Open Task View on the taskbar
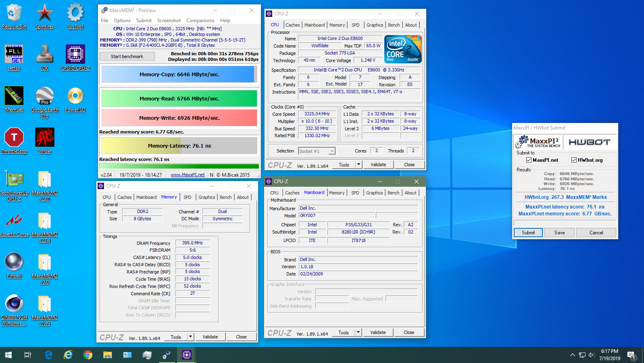 tap(28, 355)
